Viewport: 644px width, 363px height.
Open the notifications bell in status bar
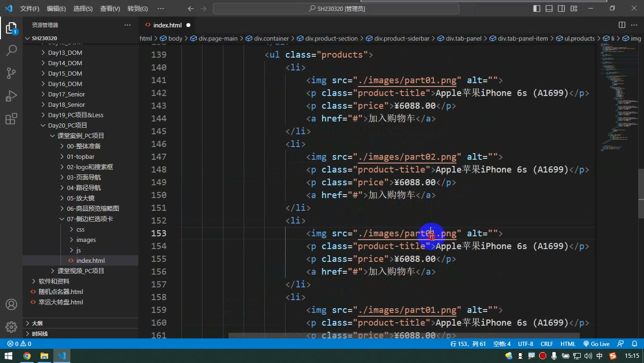634,344
